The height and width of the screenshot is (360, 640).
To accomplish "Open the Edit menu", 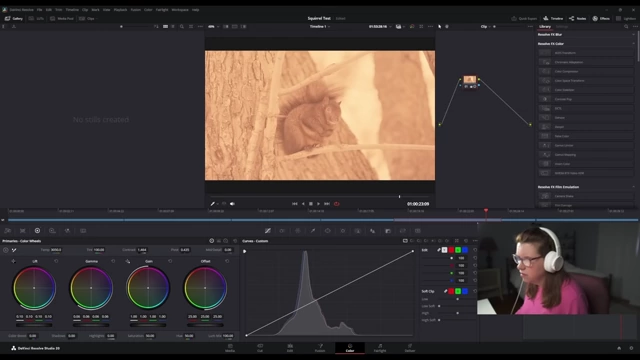I will 49,9.
